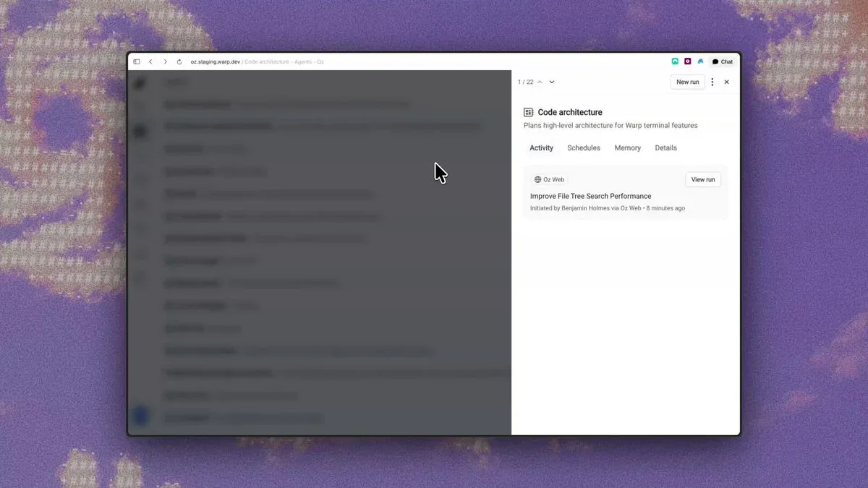Switch to the Schedules tab
Image resolution: width=868 pixels, height=488 pixels.
pos(584,148)
